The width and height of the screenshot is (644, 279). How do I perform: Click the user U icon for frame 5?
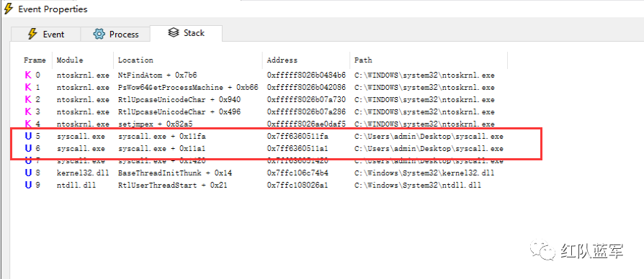(x=28, y=136)
